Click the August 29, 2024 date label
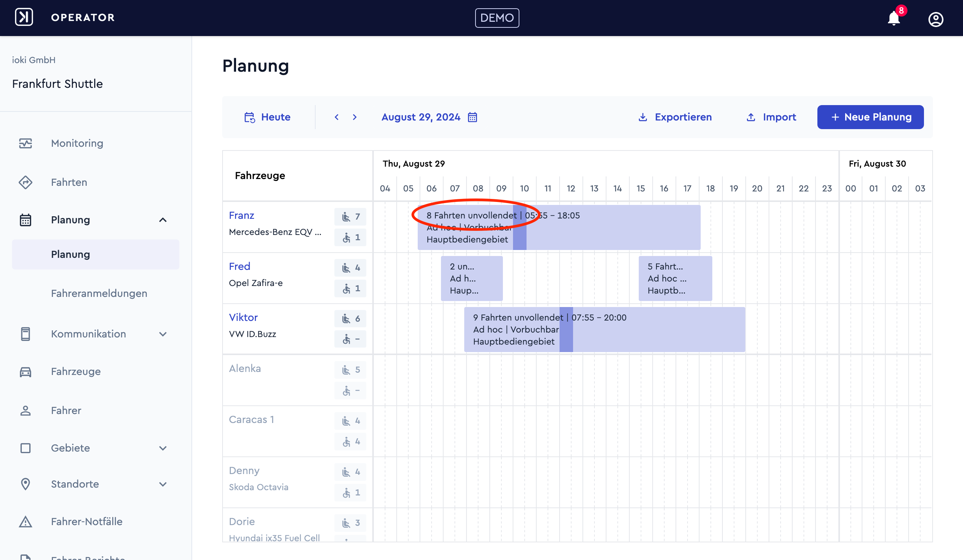Screen dimensions: 963x560 [420, 117]
